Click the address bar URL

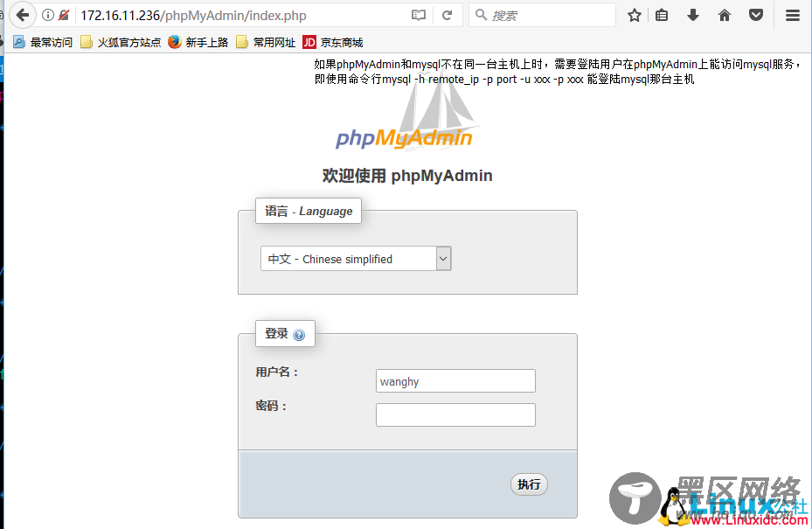click(x=193, y=16)
